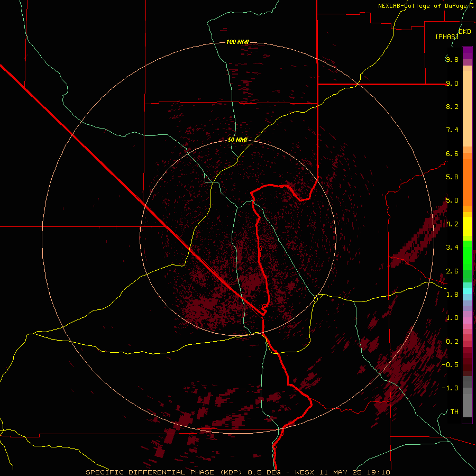Image resolution: width=476 pixels, height=476 pixels.
Task: Click the 3.4 value on the color scale
Action: 452,248
